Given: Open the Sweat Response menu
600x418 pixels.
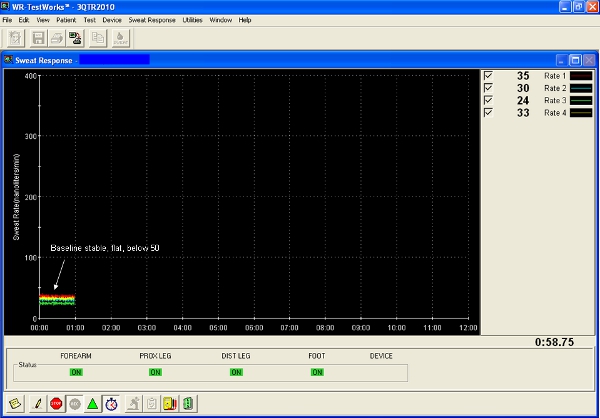Looking at the screenshot, I should [151, 20].
